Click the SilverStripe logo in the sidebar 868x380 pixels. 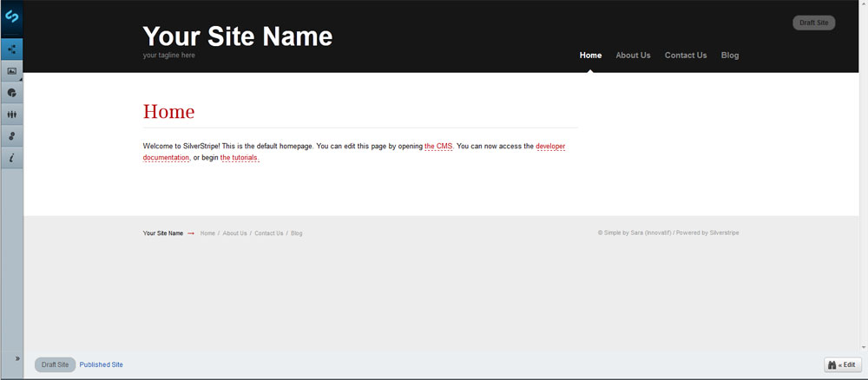tap(11, 16)
